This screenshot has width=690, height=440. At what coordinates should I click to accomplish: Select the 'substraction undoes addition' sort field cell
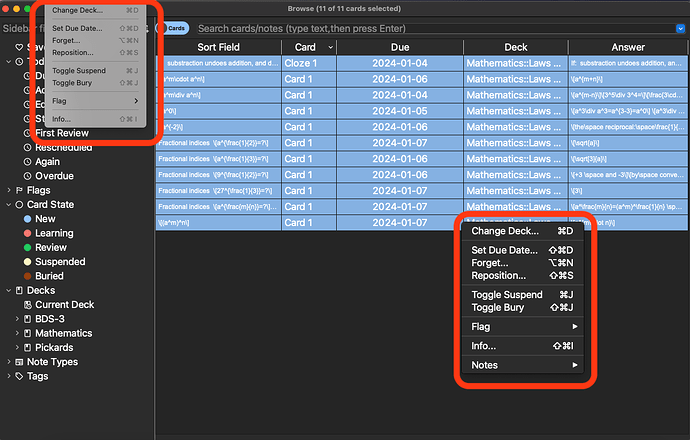click(x=218, y=63)
